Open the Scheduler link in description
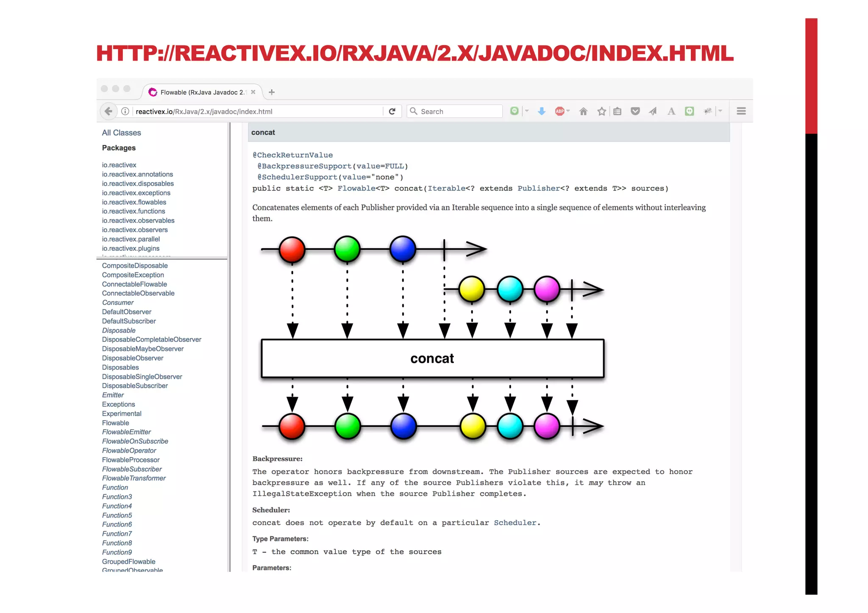 point(515,523)
